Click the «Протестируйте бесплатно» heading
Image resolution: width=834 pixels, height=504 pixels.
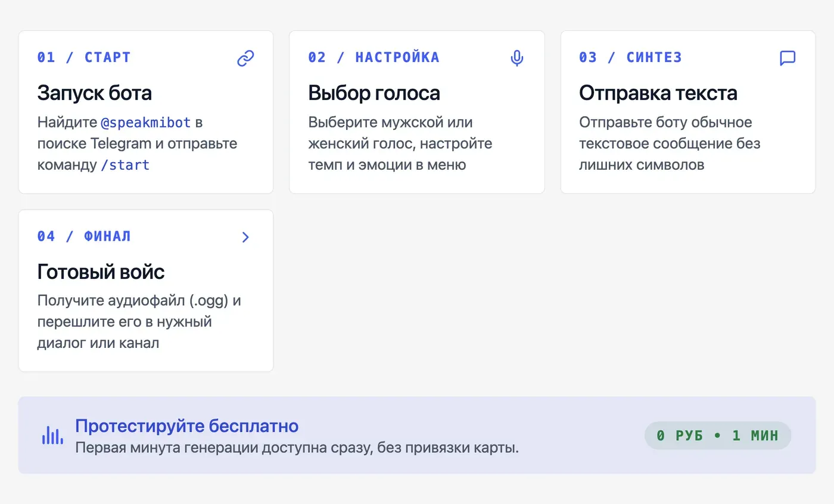[x=186, y=426]
